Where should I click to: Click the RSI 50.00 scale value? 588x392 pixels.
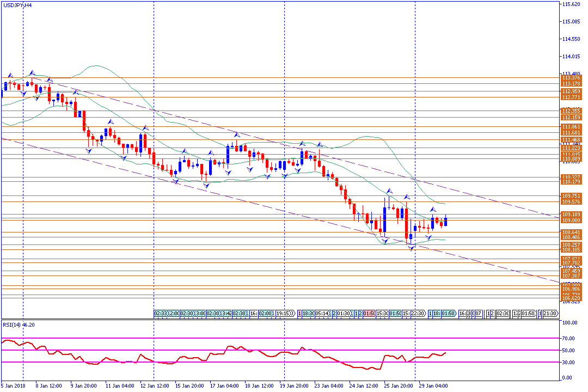(569, 351)
